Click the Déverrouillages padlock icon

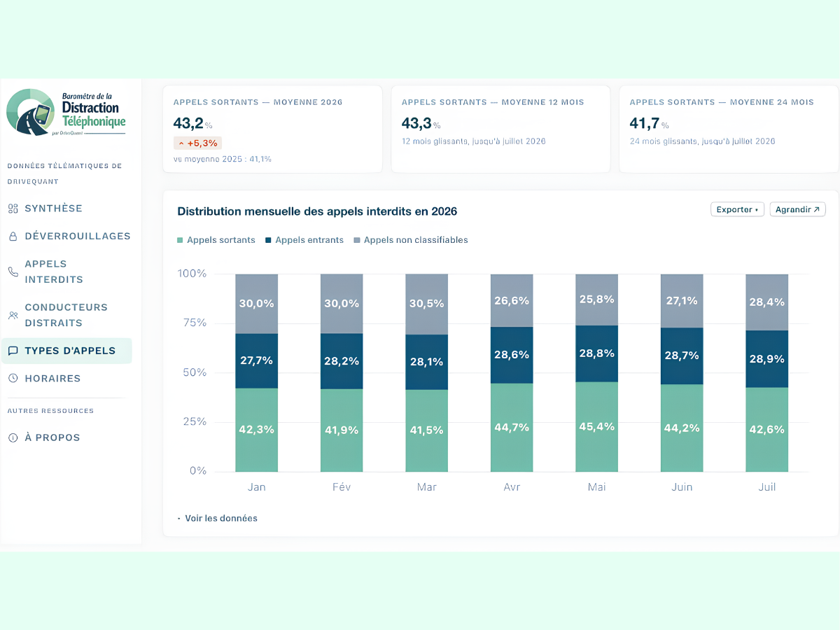click(13, 237)
